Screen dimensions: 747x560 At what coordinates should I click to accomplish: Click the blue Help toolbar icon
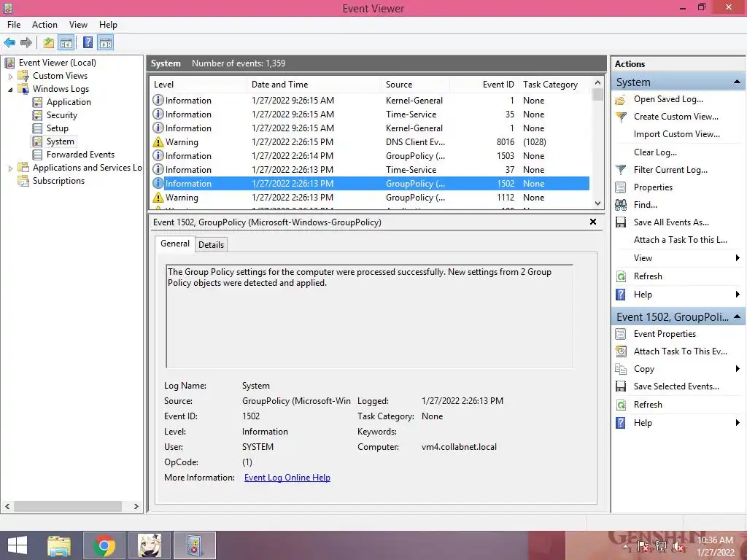(x=88, y=43)
